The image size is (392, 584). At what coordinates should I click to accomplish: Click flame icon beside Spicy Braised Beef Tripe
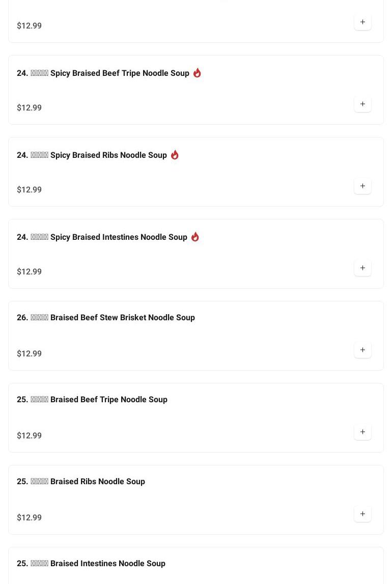197,73
